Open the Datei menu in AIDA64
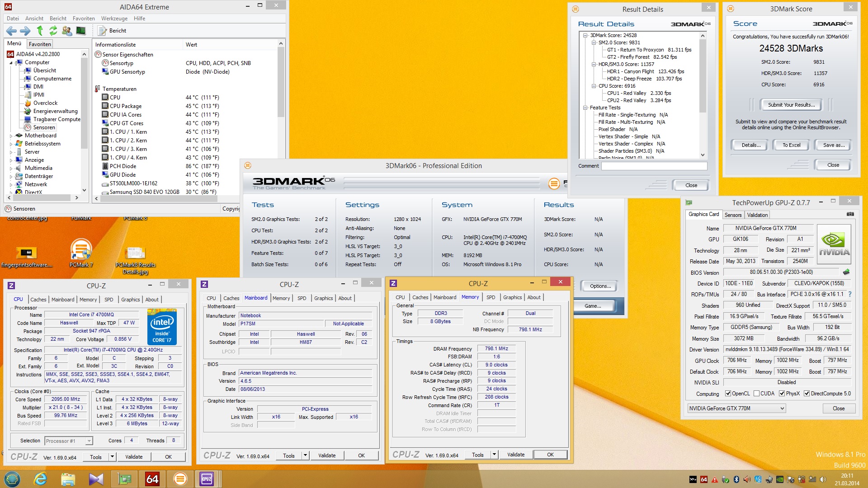 (13, 19)
